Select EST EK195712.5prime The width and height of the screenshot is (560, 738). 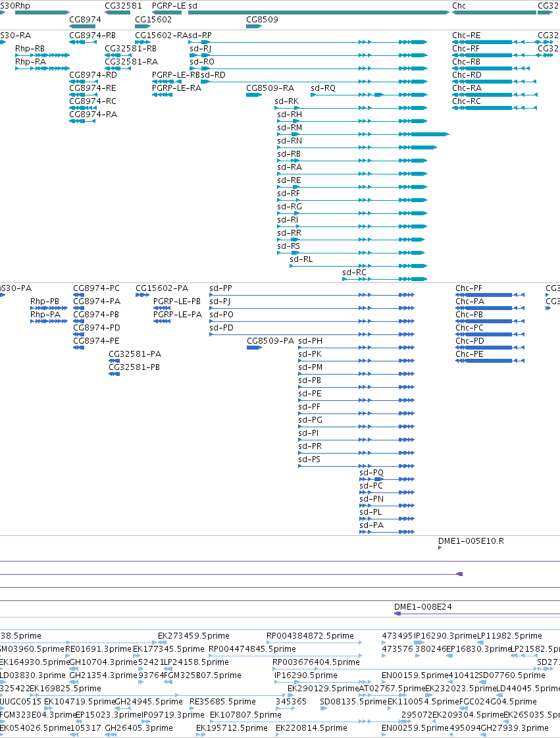(x=232, y=728)
